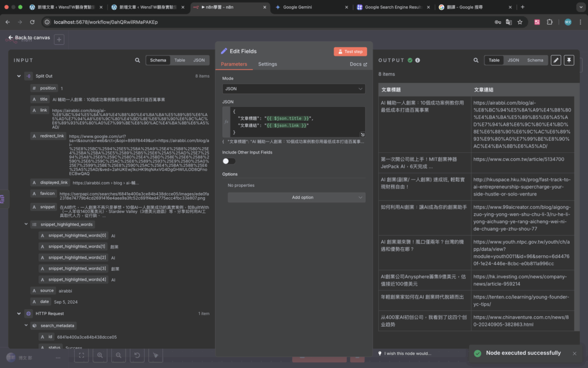Click the zoom to fit canvas button
This screenshot has height=368, width=588.
pyautogui.click(x=82, y=355)
